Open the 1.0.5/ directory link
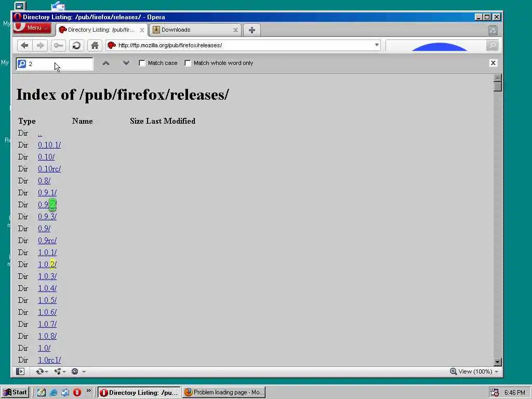 (x=47, y=300)
